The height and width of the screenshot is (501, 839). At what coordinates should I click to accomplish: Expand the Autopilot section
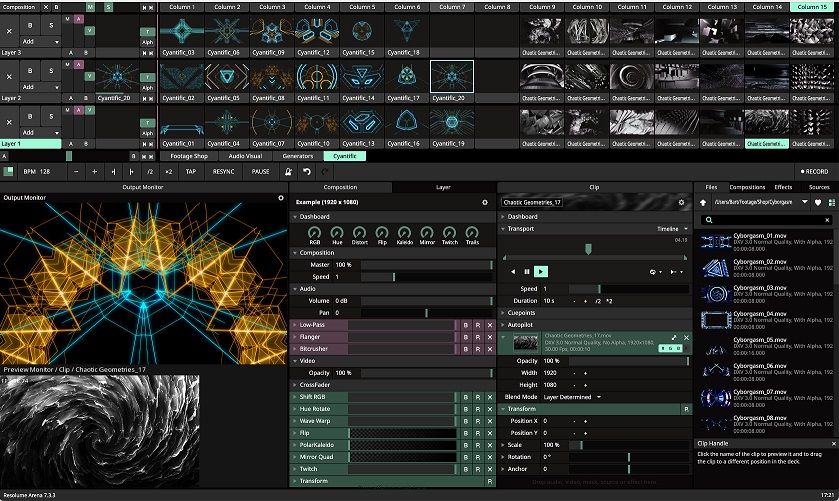pos(503,325)
